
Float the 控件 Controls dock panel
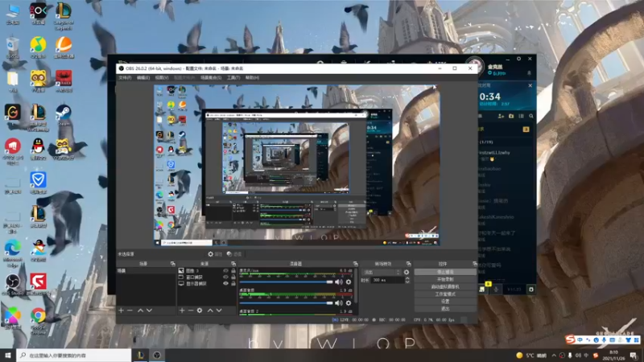coord(475,264)
